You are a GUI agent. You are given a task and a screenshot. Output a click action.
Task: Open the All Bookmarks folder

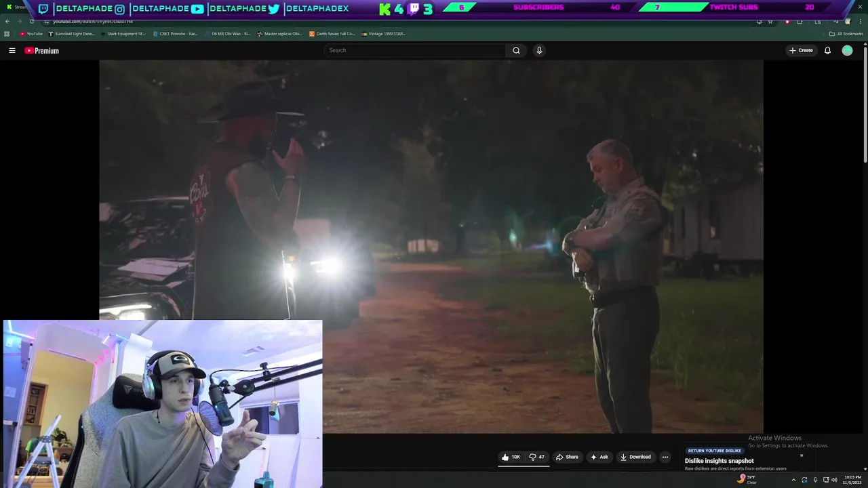coord(846,33)
